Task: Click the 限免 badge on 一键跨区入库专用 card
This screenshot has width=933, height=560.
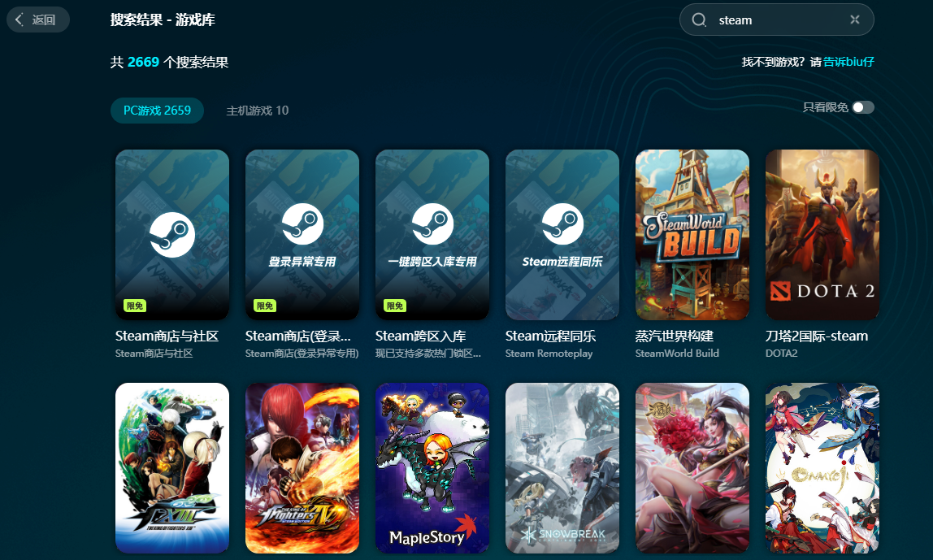Action: click(395, 306)
